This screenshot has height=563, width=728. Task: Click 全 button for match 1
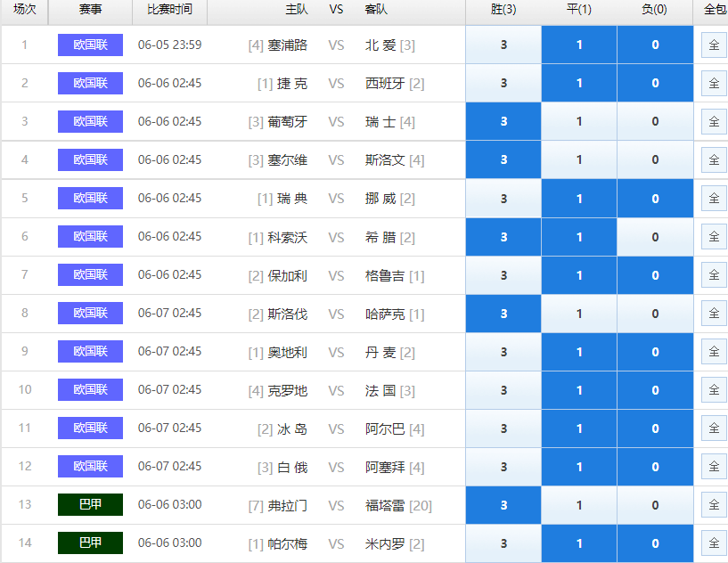(x=714, y=45)
